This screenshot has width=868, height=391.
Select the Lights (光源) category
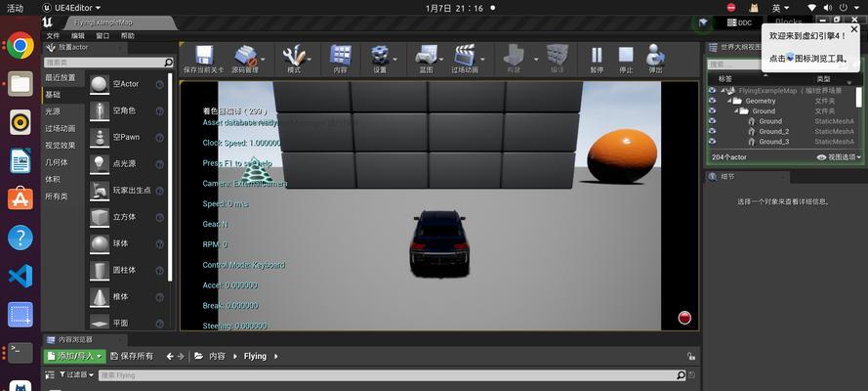[53, 111]
